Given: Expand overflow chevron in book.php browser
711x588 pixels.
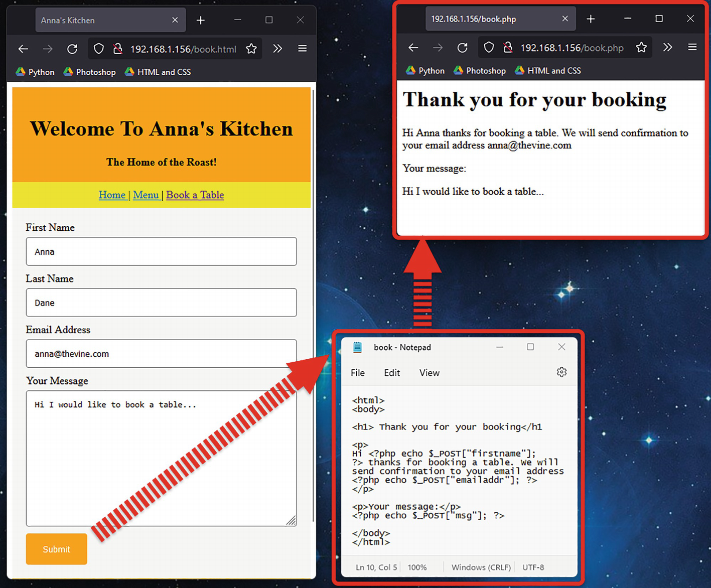Looking at the screenshot, I should (x=667, y=48).
